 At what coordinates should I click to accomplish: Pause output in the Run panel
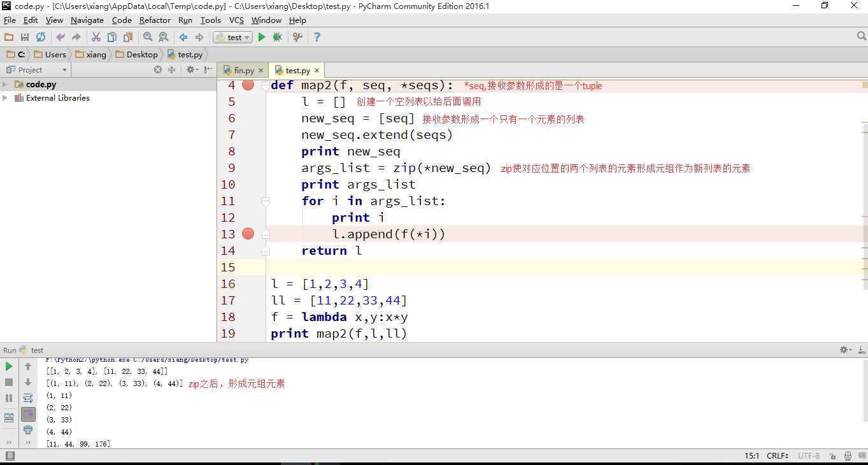pyautogui.click(x=9, y=398)
